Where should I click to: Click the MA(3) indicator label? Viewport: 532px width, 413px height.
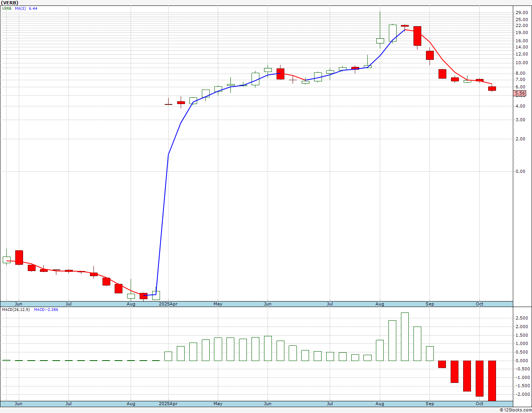[x=21, y=8]
